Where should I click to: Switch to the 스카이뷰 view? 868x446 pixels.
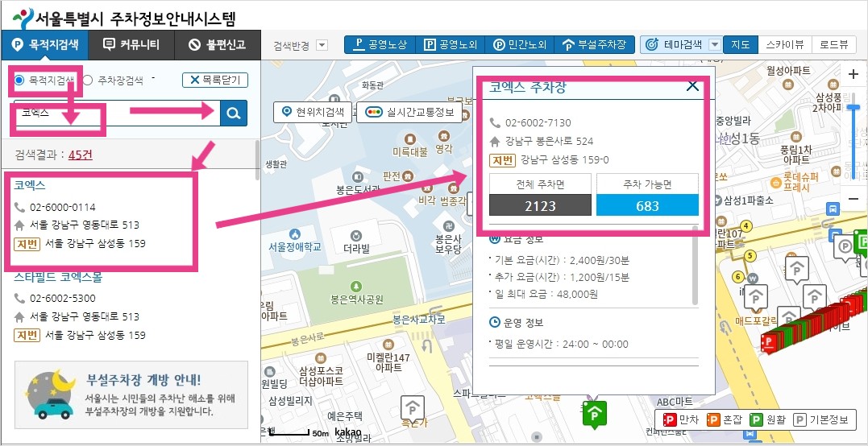pyautogui.click(x=784, y=45)
